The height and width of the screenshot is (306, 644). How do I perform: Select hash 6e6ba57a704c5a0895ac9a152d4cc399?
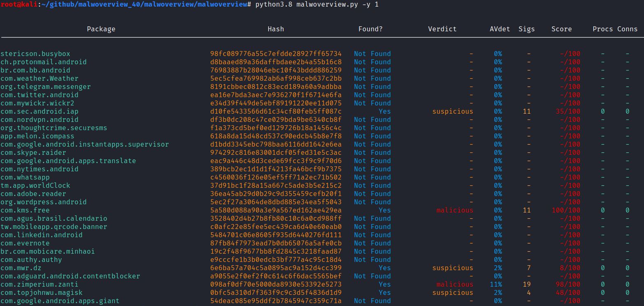click(276, 268)
